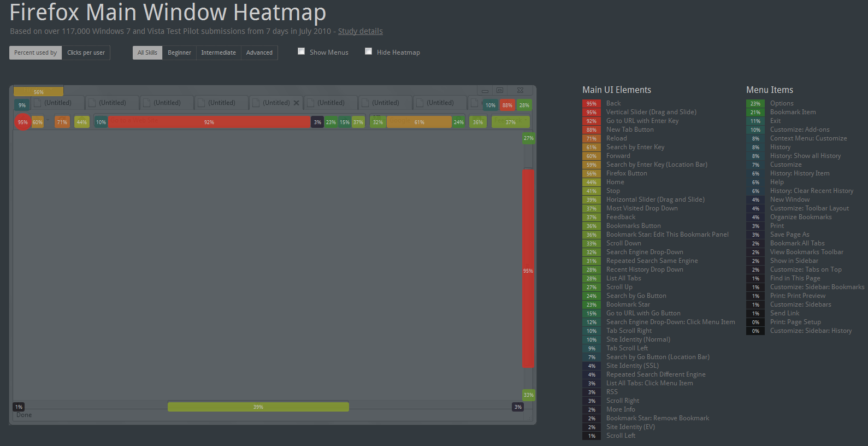Screen dimensions: 868x446
Task: Click the 39% horizontal scrollbar slider
Action: [258, 407]
